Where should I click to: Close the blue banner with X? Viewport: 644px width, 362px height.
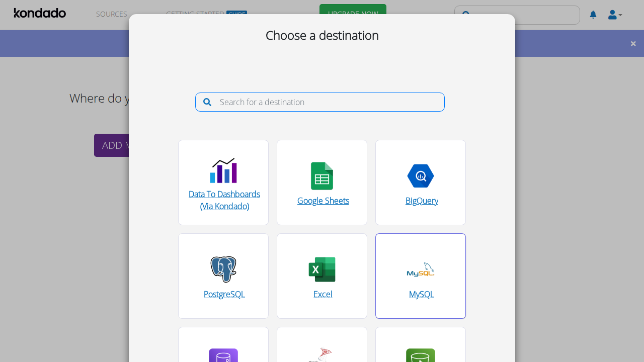[633, 43]
